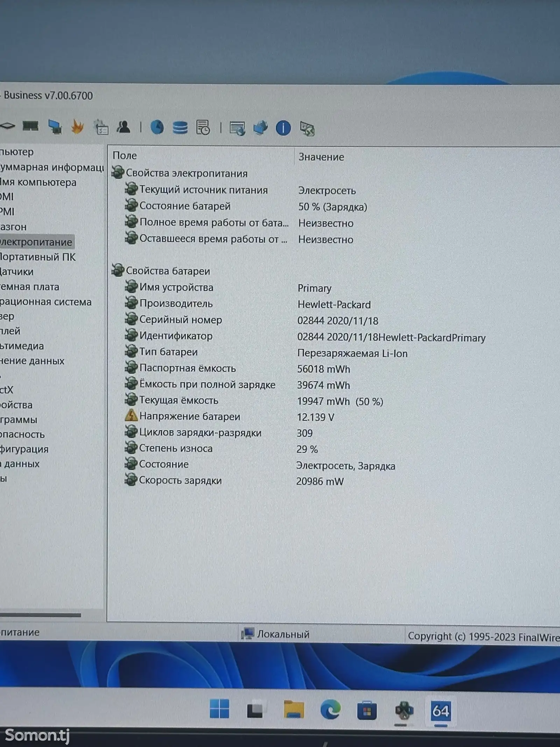Open the blue info circle icon
Screen dimensions: 560x747
[x=283, y=128]
